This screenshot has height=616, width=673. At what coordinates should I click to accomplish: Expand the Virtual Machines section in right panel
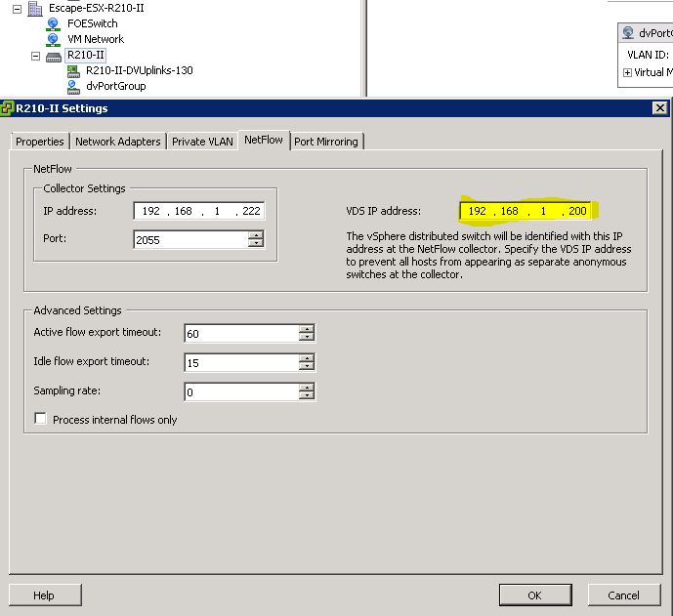pyautogui.click(x=627, y=72)
